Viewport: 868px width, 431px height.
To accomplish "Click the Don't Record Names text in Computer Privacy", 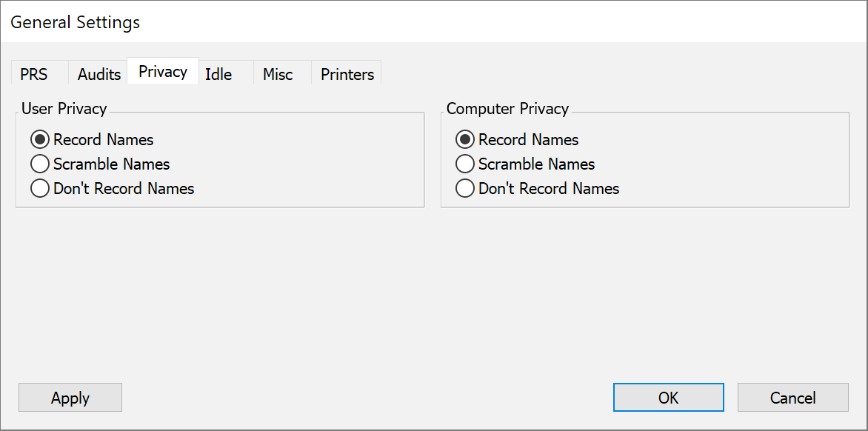I will point(549,189).
